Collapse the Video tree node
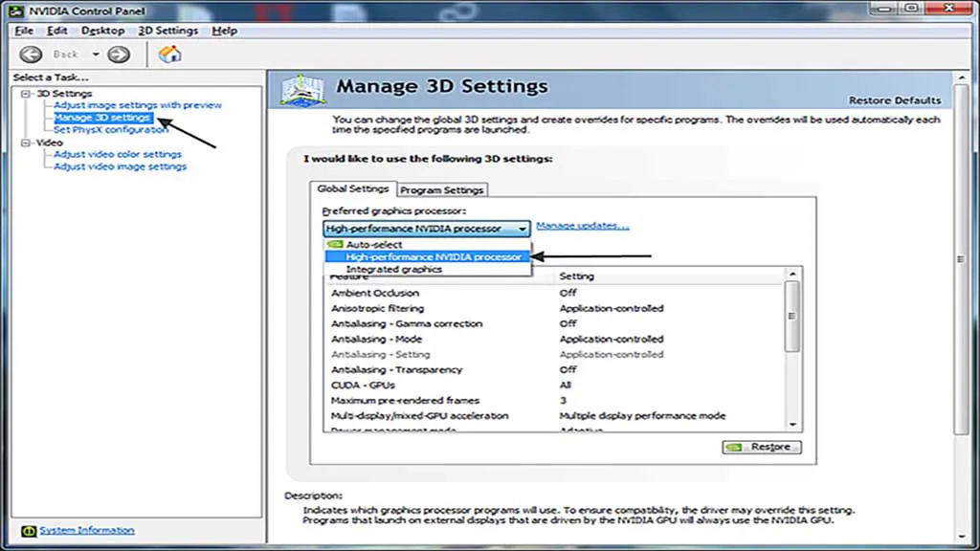980x551 pixels. click(26, 143)
